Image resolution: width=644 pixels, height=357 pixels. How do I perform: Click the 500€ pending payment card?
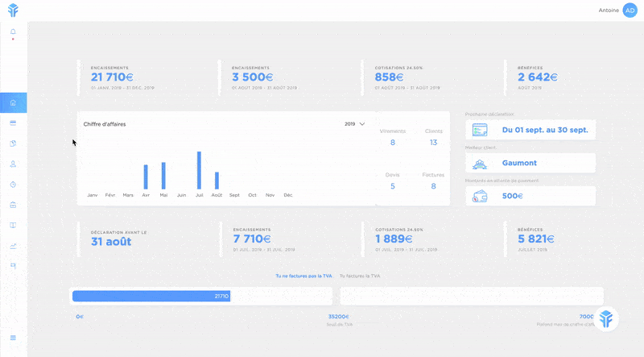(x=530, y=196)
